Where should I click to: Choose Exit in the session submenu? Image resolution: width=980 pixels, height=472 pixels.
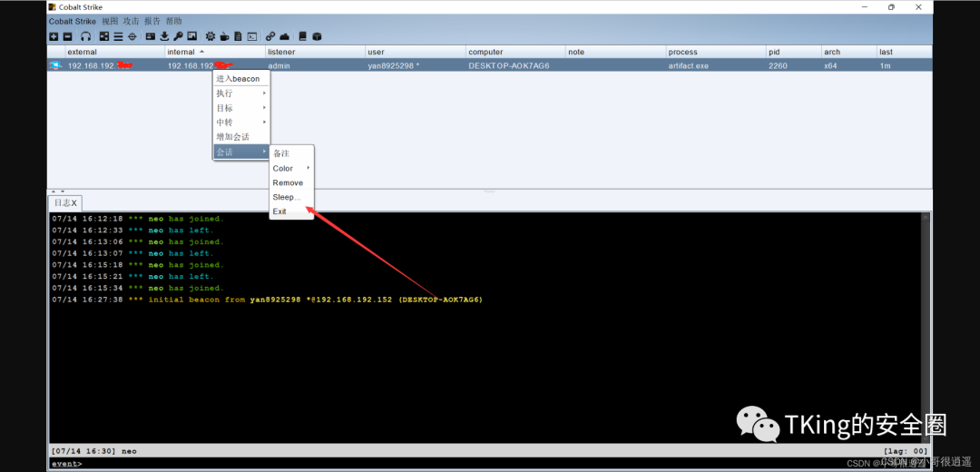tap(292, 211)
